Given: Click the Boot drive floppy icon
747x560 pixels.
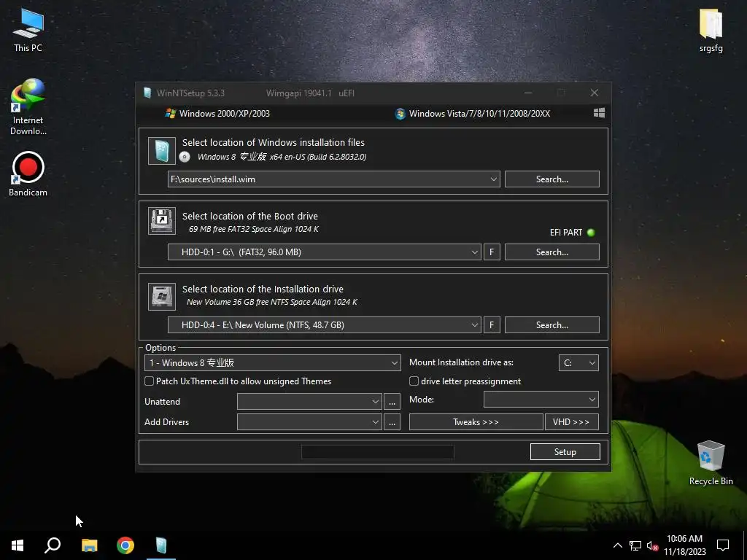Looking at the screenshot, I should point(161,220).
